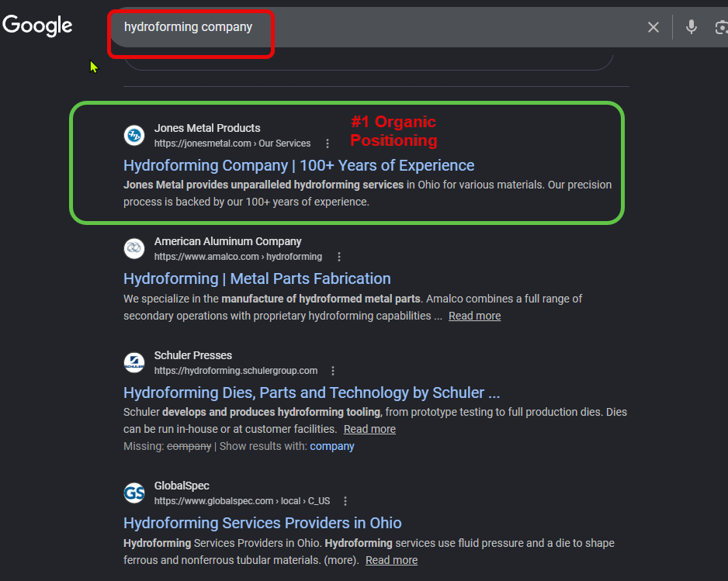728x581 pixels.
Task: Click the Jones Metal Products favicon
Action: (134, 135)
